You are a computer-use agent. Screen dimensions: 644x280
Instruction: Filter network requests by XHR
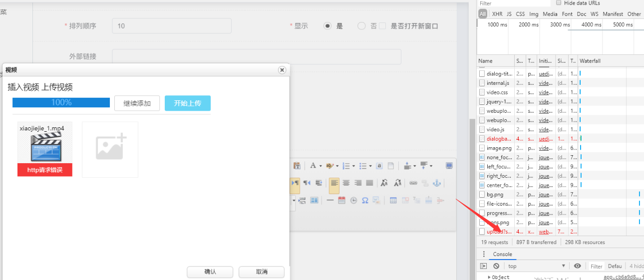497,14
